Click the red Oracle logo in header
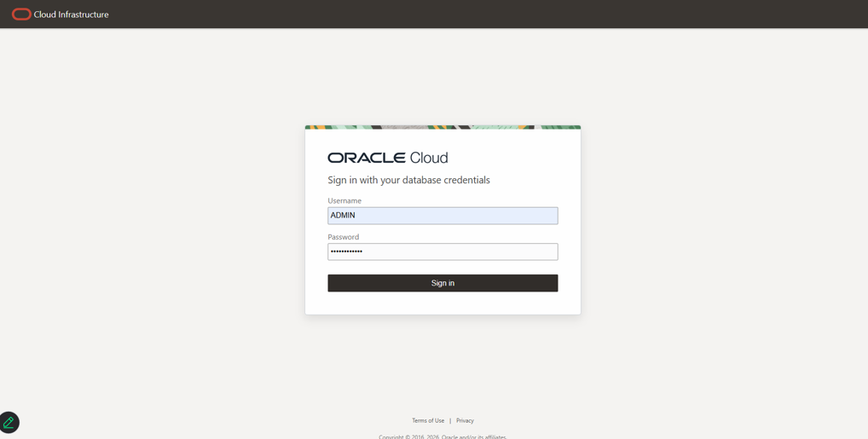868x439 pixels. 21,14
